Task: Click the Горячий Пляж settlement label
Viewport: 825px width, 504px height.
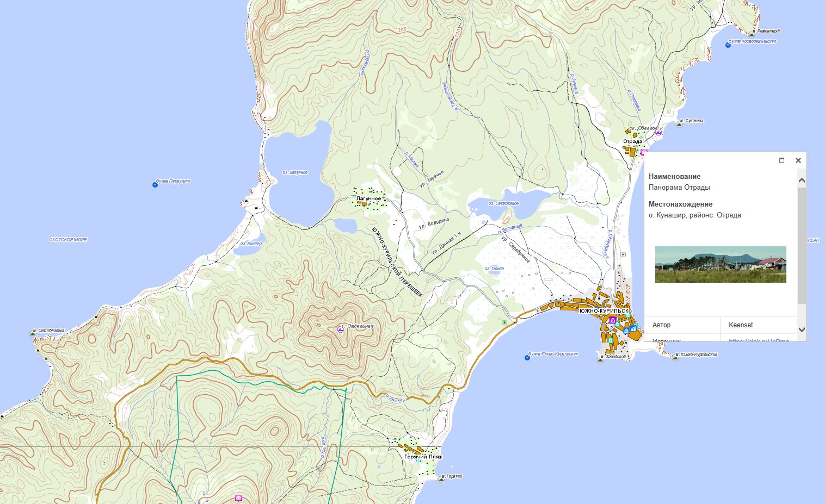Action: tap(423, 457)
